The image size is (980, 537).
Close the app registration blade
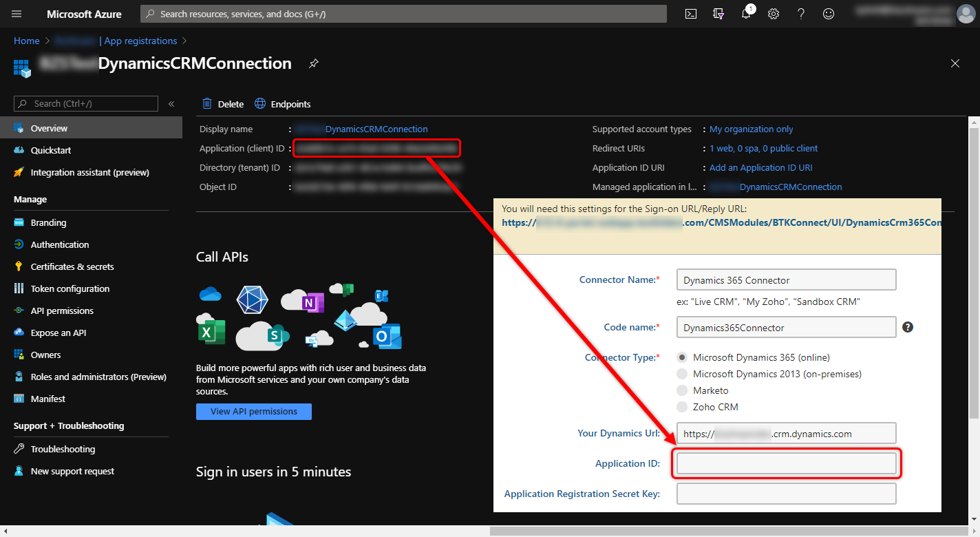955,63
